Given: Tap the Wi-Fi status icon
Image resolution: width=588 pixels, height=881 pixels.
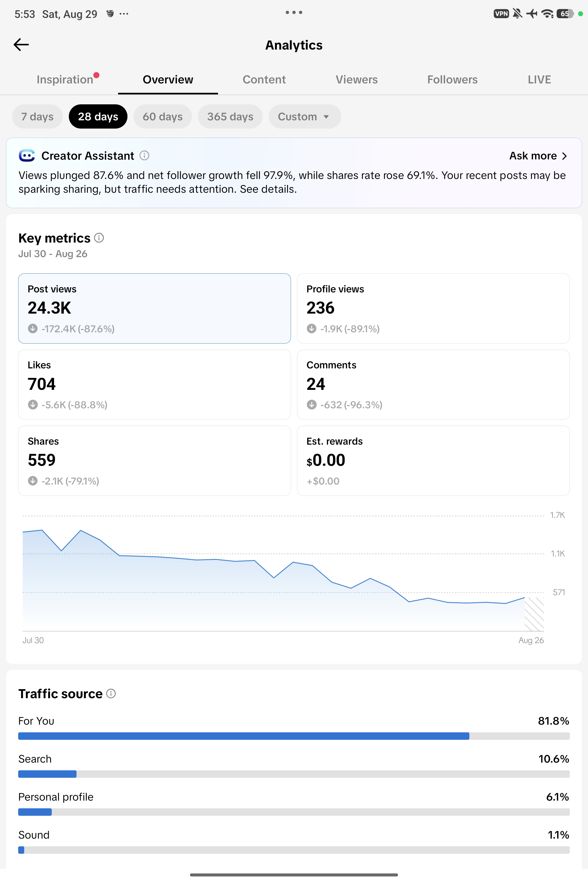Looking at the screenshot, I should coord(547,14).
